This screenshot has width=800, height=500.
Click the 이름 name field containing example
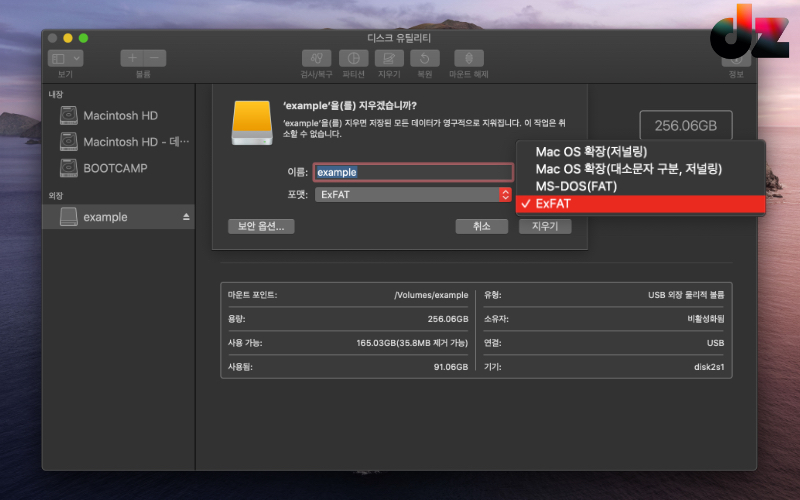tap(413, 172)
